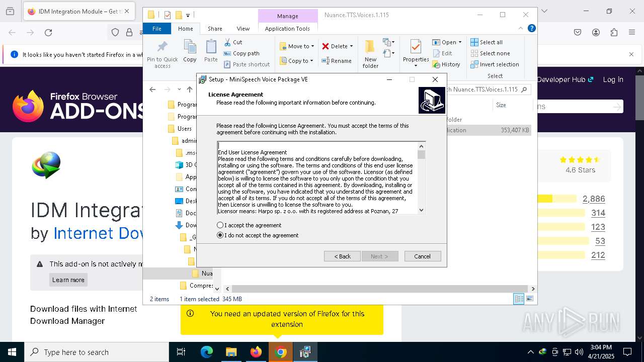Open Quick Access Toolbar customize dropdown
Screen dimensions: 644x362
click(x=188, y=15)
